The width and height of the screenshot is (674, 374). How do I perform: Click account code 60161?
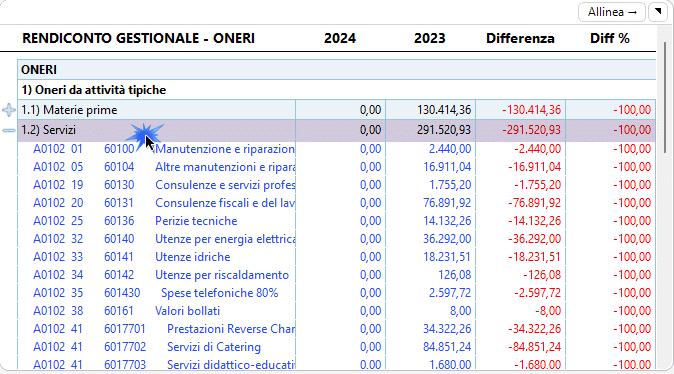pyautogui.click(x=119, y=311)
